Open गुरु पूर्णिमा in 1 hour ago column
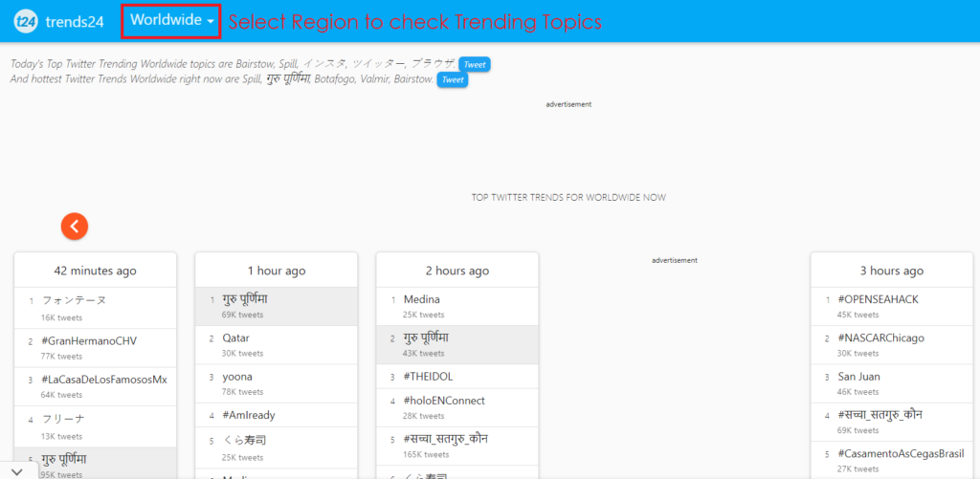980x479 pixels. click(246, 300)
